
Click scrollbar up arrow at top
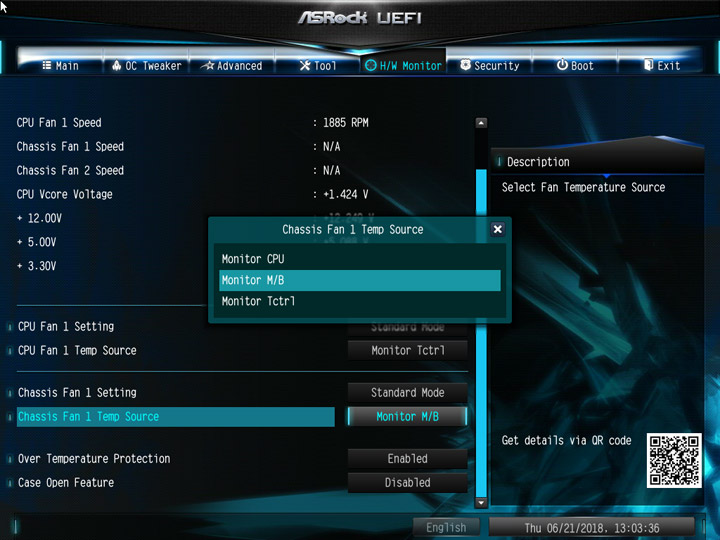(481, 123)
